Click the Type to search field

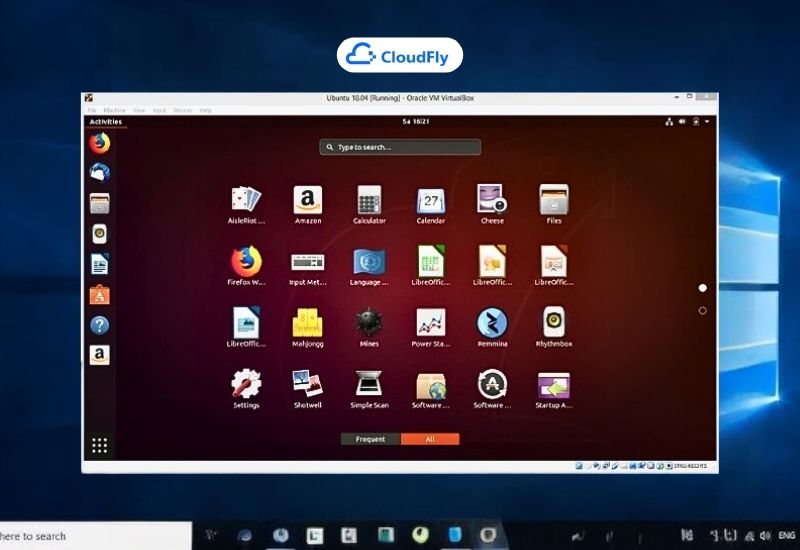400,147
